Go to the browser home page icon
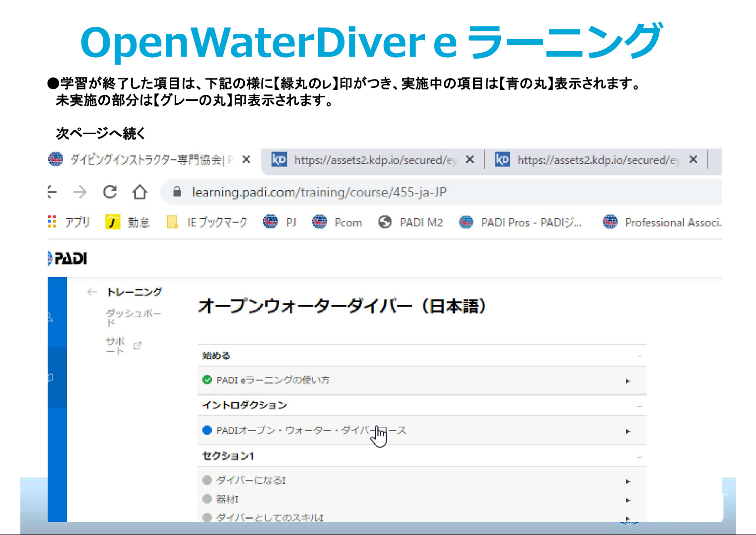 coord(139,192)
